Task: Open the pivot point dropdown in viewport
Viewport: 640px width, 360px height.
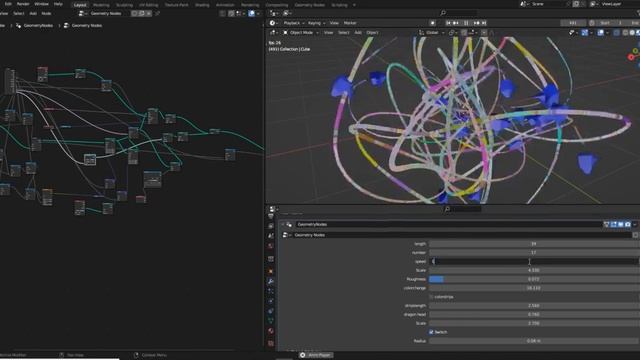Action: point(453,33)
